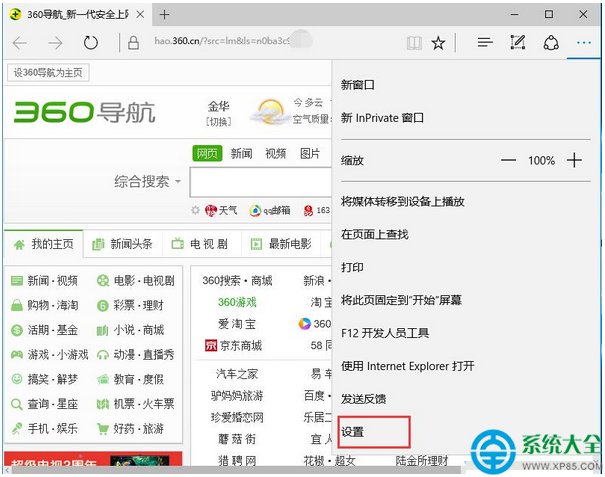
Task: Choose 新 InPrivate 窗口 menu entry
Action: coord(382,118)
